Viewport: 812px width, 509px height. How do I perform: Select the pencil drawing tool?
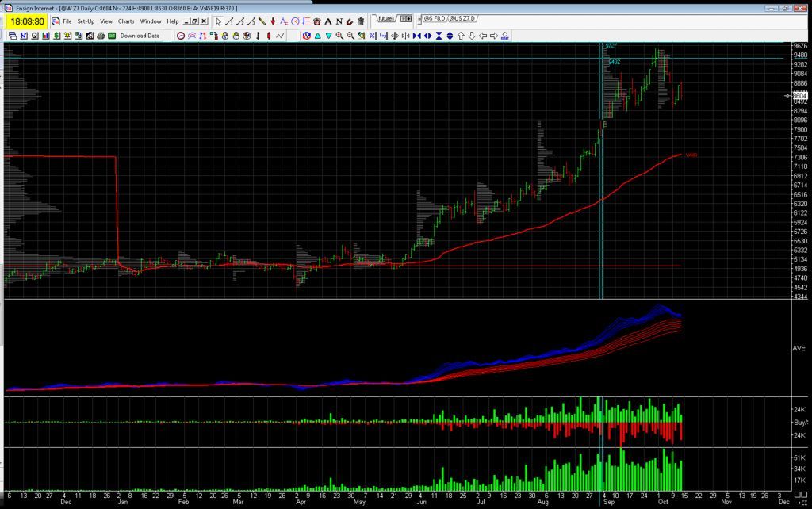tap(262, 21)
